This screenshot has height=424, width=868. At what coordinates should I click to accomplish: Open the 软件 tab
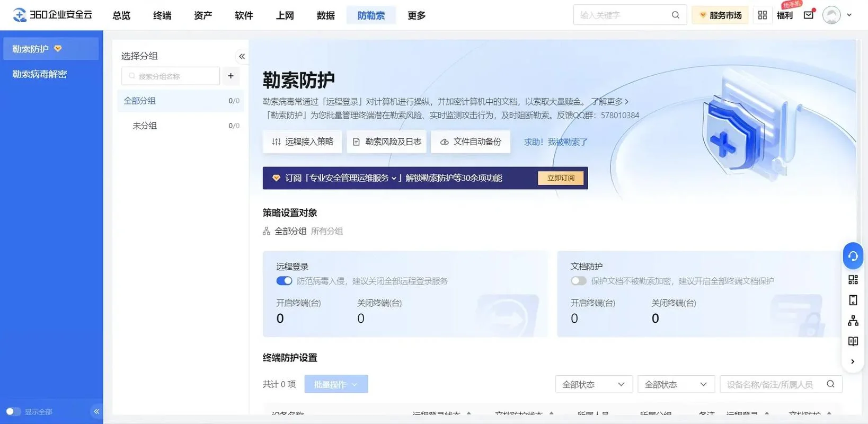pyautogui.click(x=244, y=15)
